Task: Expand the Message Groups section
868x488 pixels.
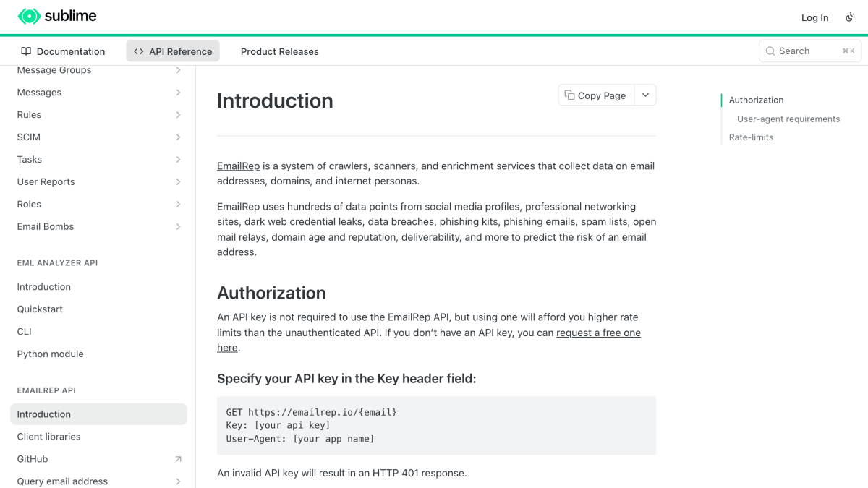Action: pyautogui.click(x=178, y=70)
